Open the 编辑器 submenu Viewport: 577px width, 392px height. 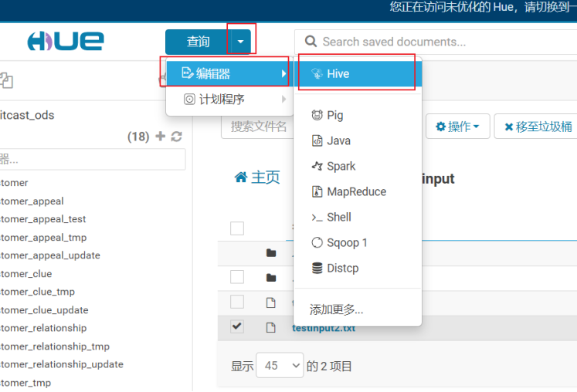(x=229, y=73)
